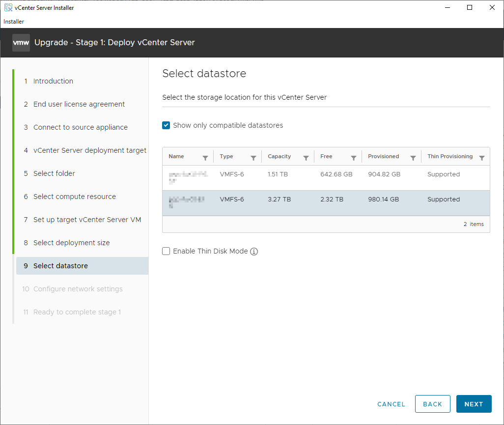Open the Free column filter

[x=354, y=158]
